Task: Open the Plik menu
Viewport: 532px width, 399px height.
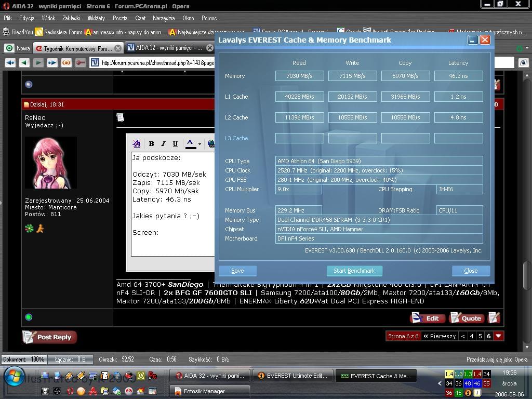Action: [x=8, y=18]
